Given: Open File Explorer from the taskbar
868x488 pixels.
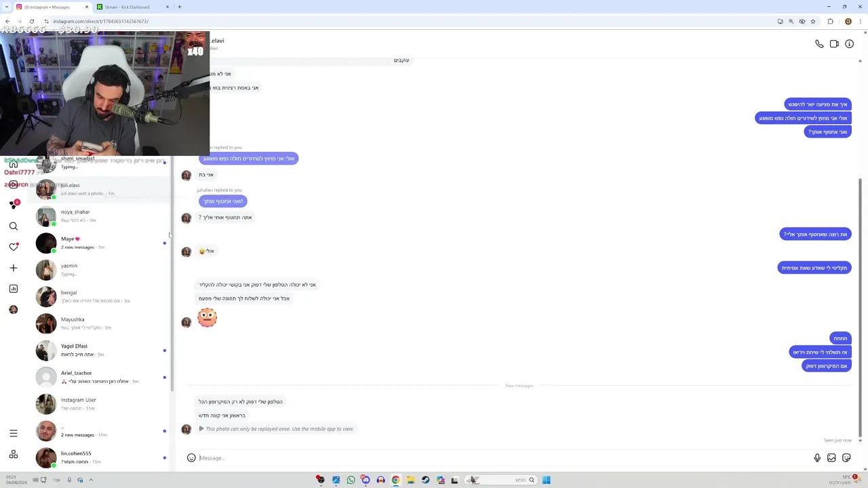Looking at the screenshot, I should 410,480.
